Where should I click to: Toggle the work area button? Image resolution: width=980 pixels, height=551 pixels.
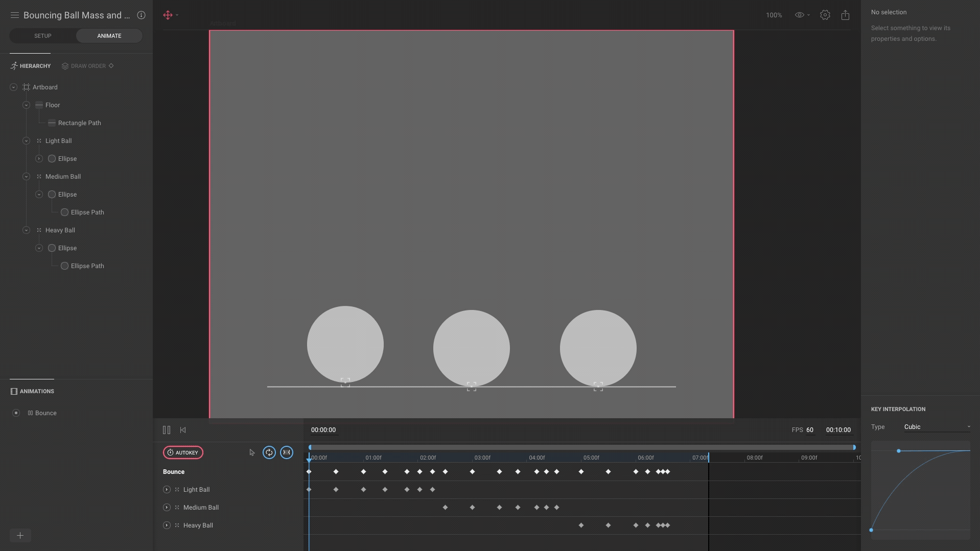[x=287, y=452]
